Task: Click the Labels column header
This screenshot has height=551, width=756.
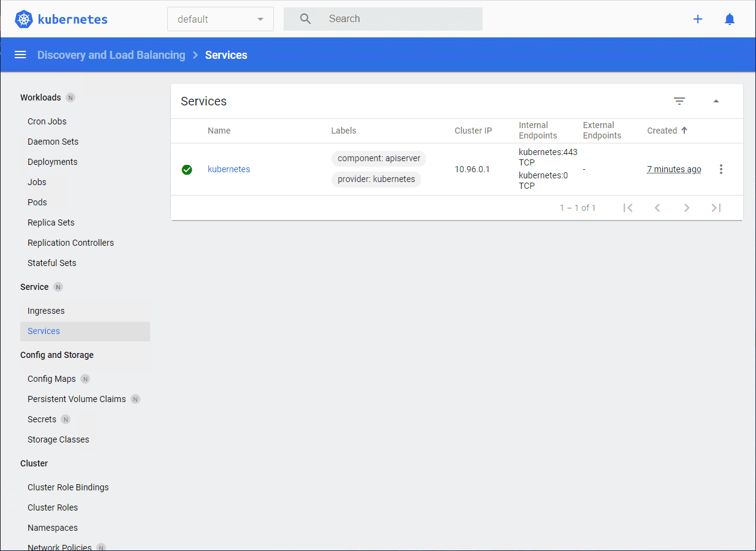Action: [344, 131]
